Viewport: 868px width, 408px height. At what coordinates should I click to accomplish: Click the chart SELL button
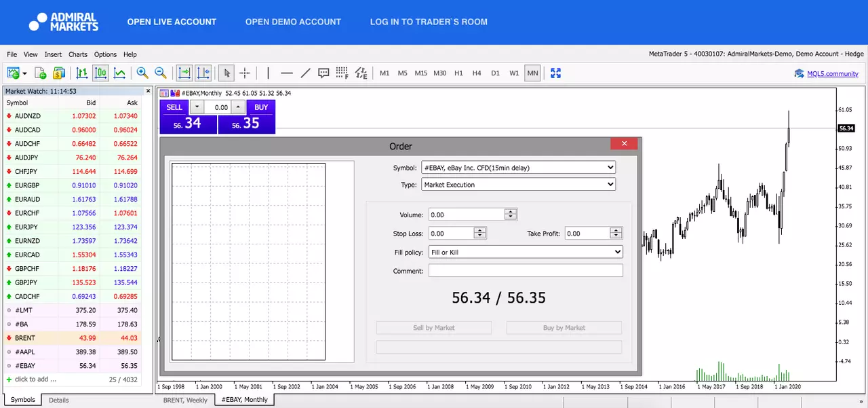click(x=174, y=107)
